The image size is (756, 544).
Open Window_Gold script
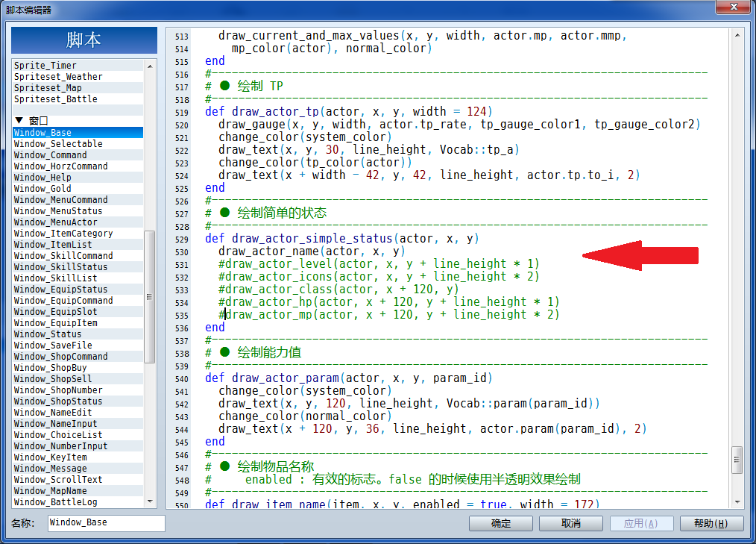pyautogui.click(x=78, y=188)
